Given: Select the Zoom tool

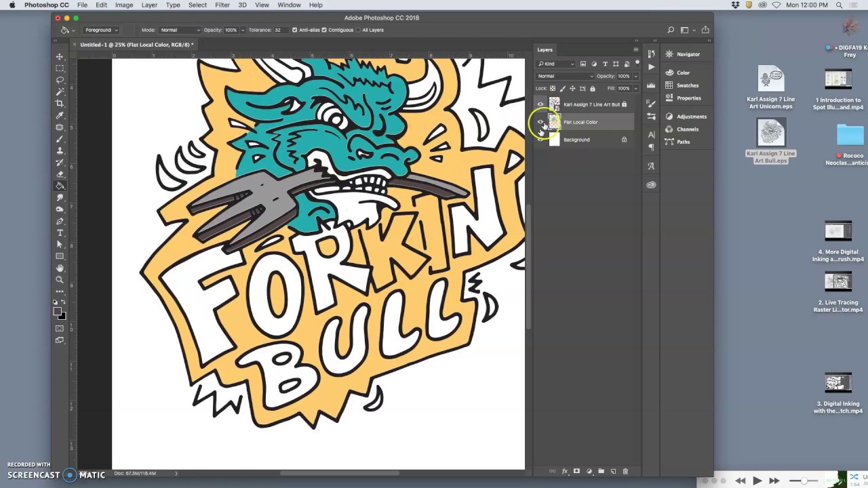Looking at the screenshot, I should [60, 279].
